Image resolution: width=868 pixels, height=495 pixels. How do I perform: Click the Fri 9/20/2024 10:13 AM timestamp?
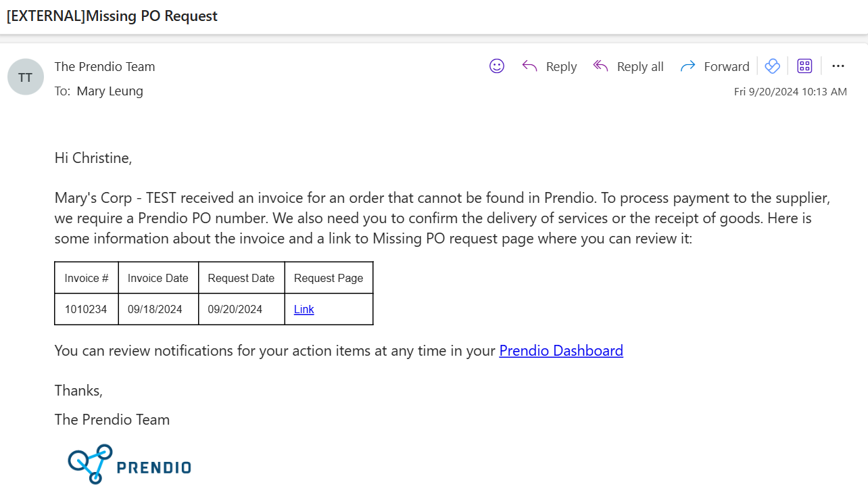click(x=790, y=91)
